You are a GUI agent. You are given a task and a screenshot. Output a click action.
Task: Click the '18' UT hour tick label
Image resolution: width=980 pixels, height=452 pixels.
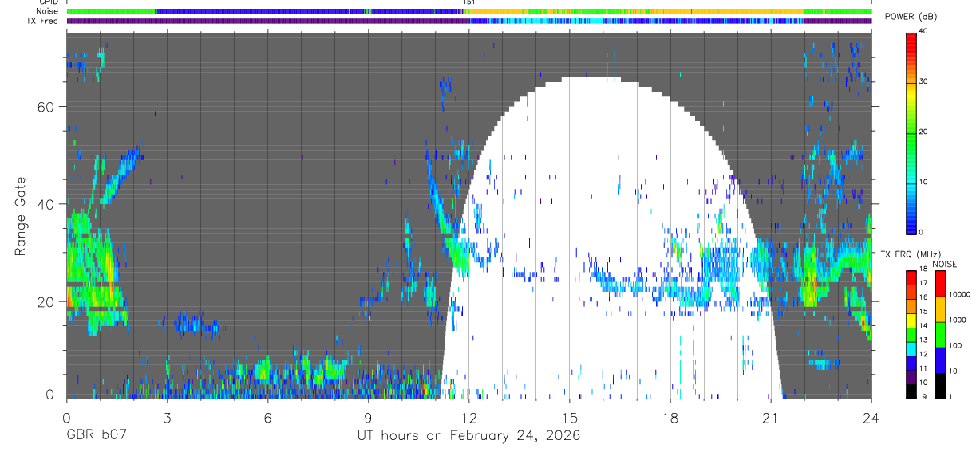click(x=670, y=417)
